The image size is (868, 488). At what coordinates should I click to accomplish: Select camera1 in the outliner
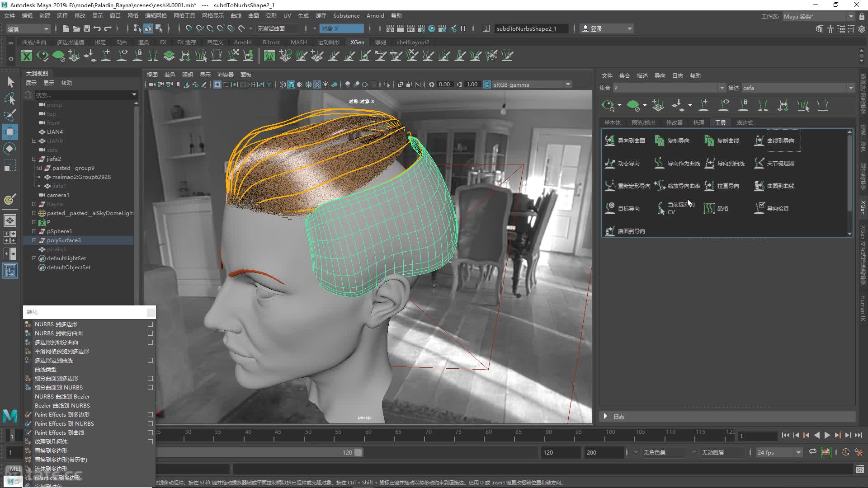[x=58, y=195]
